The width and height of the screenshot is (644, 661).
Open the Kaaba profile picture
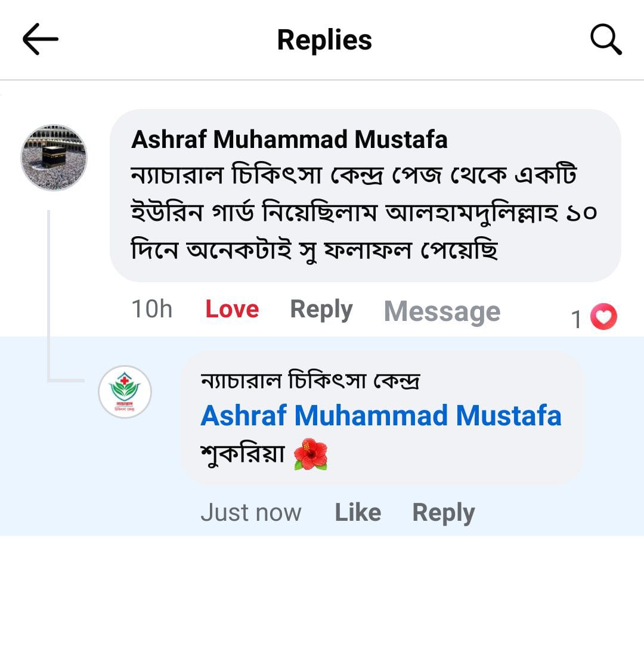(54, 157)
